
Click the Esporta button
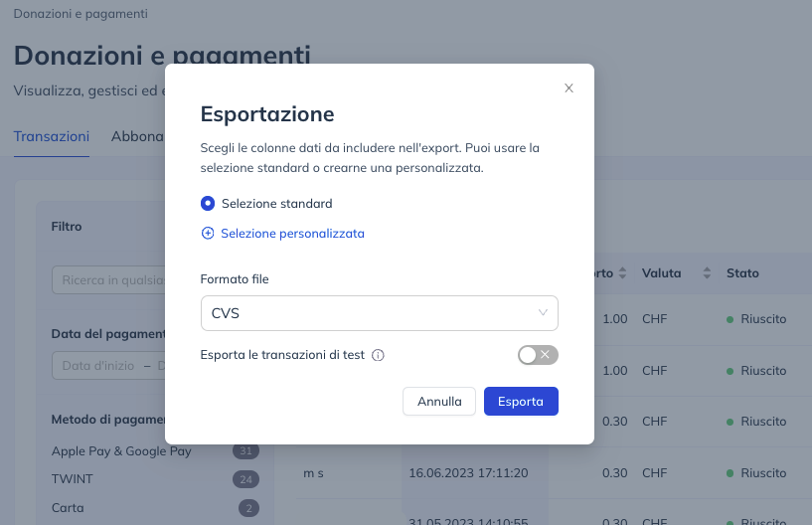(x=521, y=401)
